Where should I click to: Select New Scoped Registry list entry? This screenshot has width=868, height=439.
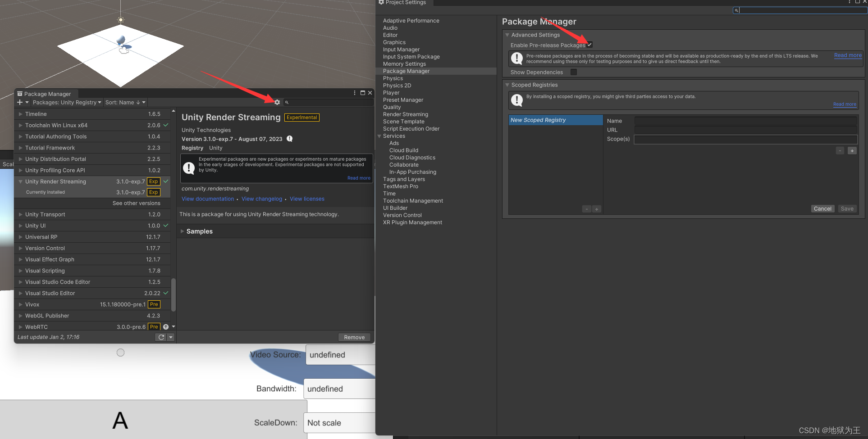pyautogui.click(x=556, y=120)
